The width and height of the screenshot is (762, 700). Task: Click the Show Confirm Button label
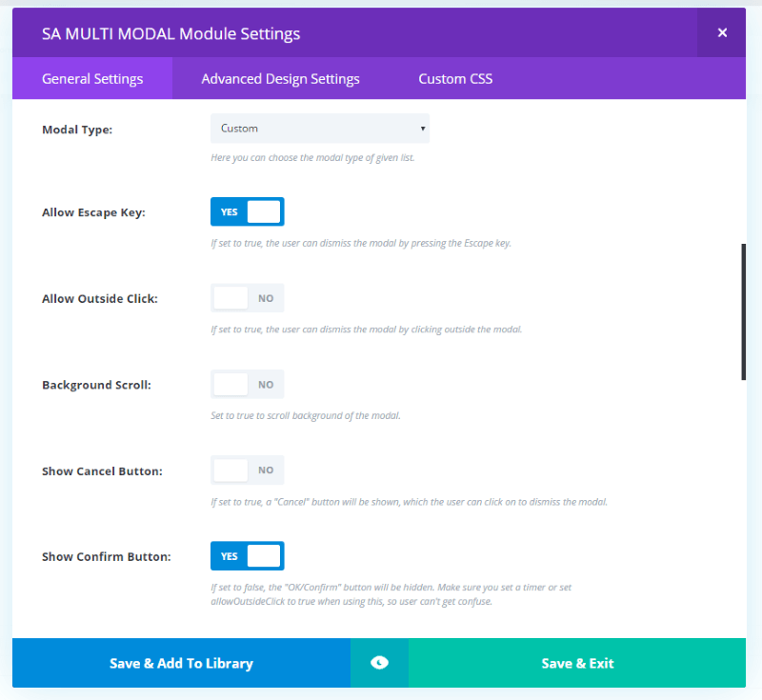(x=107, y=557)
